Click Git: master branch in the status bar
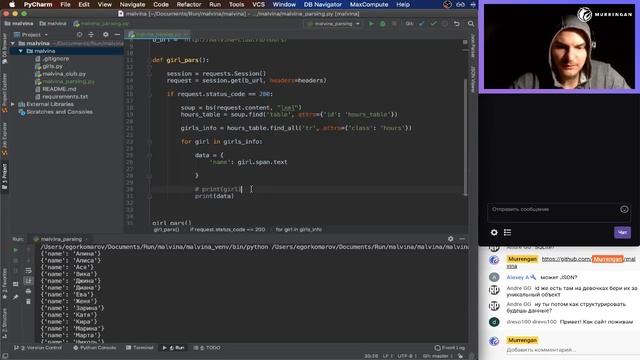Viewport: 640px width, 360px height. (x=435, y=356)
